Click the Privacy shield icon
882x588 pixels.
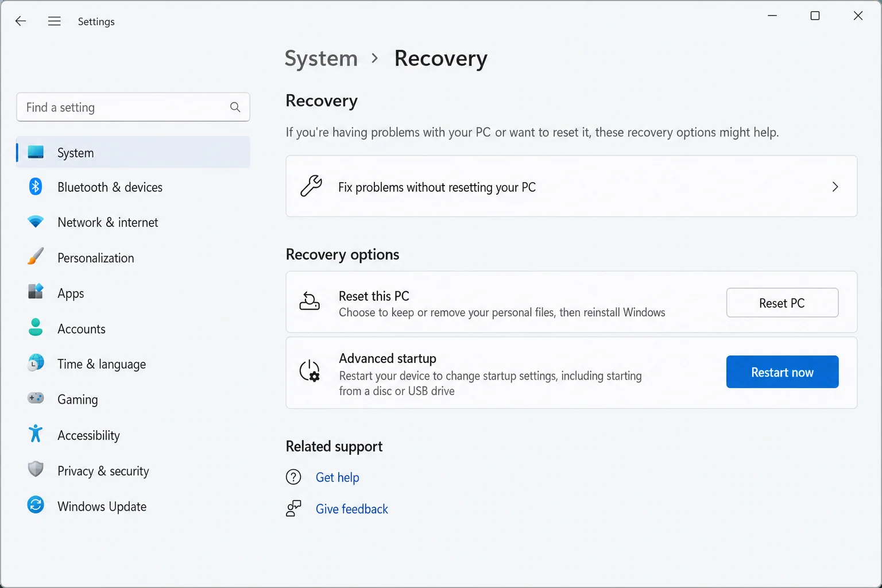[x=36, y=469]
